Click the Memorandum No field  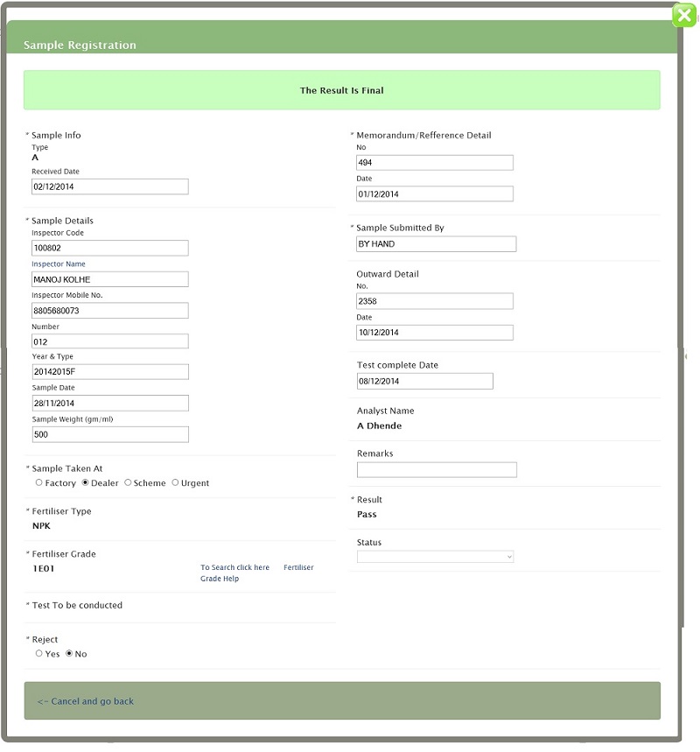click(x=434, y=163)
